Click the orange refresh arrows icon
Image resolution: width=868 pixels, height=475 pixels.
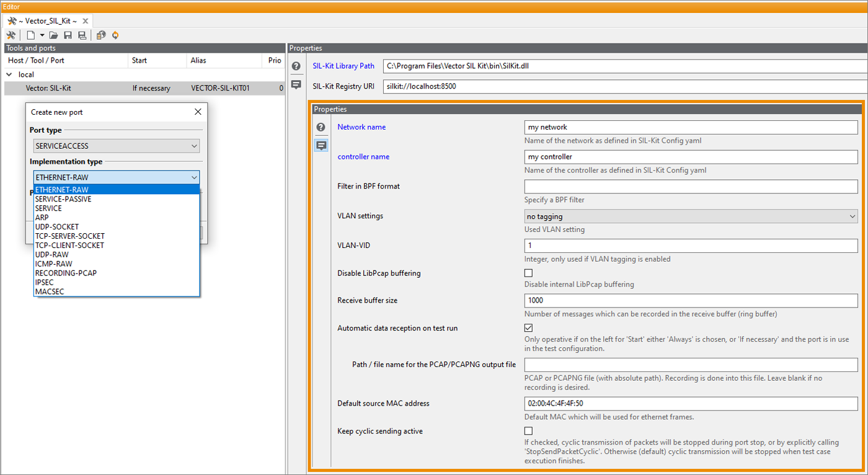pyautogui.click(x=115, y=35)
